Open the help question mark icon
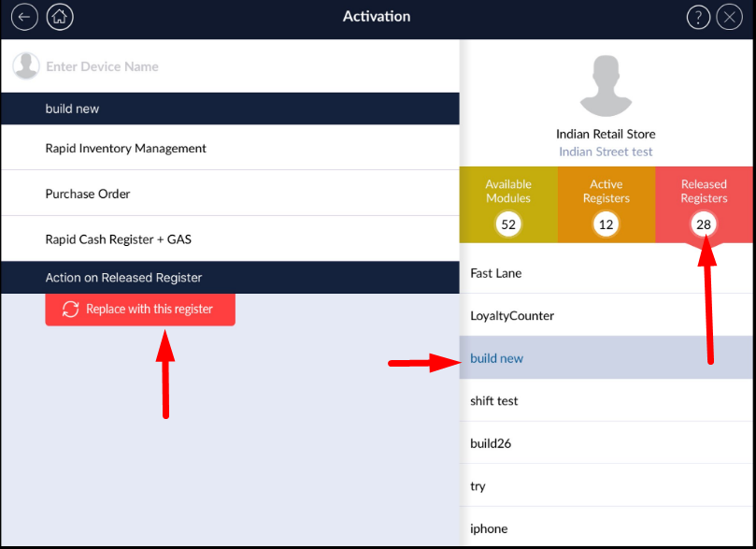This screenshot has width=756, height=549. coord(698,17)
